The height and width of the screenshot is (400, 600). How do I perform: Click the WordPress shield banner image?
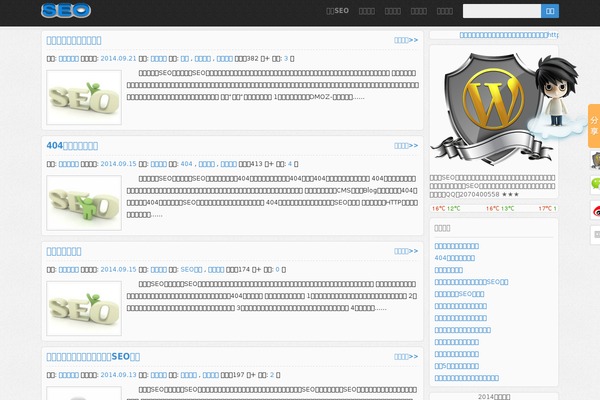tap(494, 109)
